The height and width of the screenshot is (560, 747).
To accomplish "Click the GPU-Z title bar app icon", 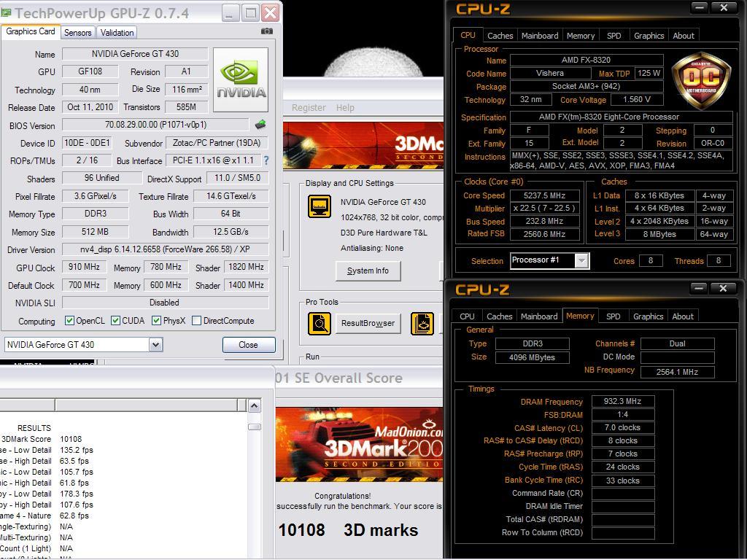I will tap(6, 13).
